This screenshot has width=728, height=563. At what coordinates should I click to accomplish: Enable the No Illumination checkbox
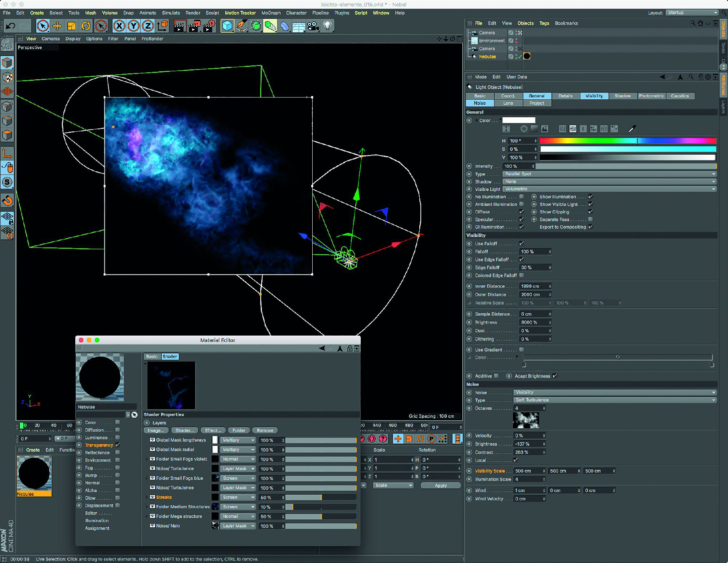click(522, 197)
